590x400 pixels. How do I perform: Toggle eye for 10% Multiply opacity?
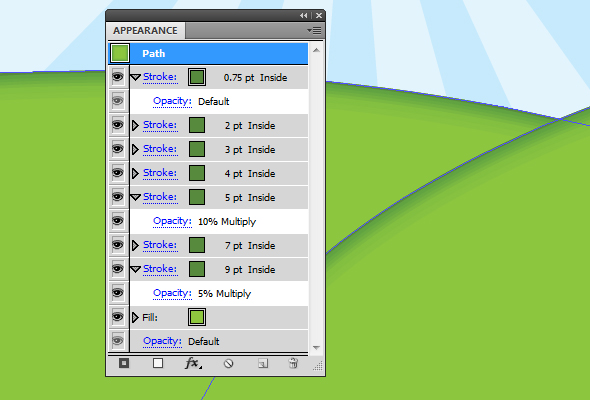pyautogui.click(x=118, y=221)
